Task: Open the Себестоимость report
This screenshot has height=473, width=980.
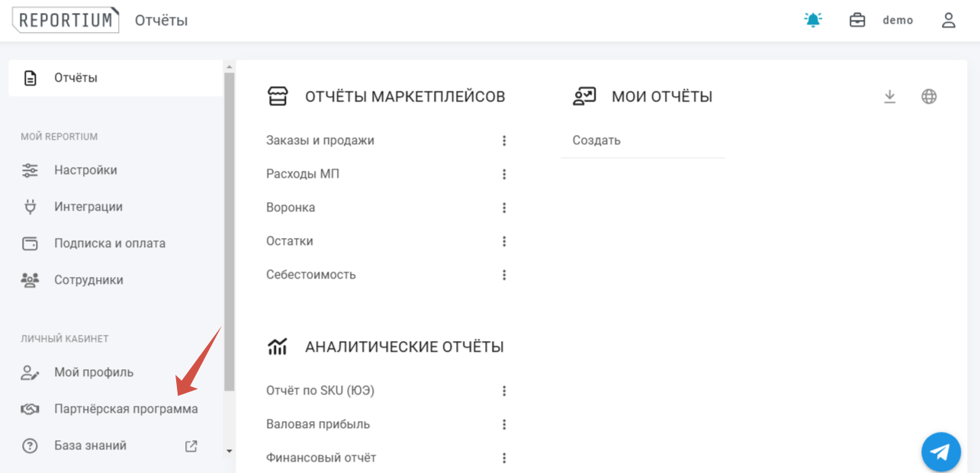Action: coord(310,275)
